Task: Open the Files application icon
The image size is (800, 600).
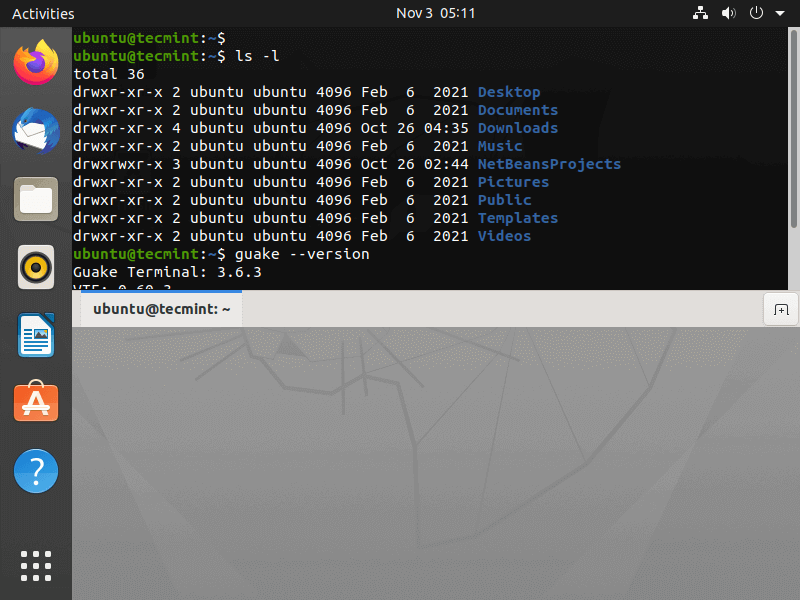Action: [35, 199]
